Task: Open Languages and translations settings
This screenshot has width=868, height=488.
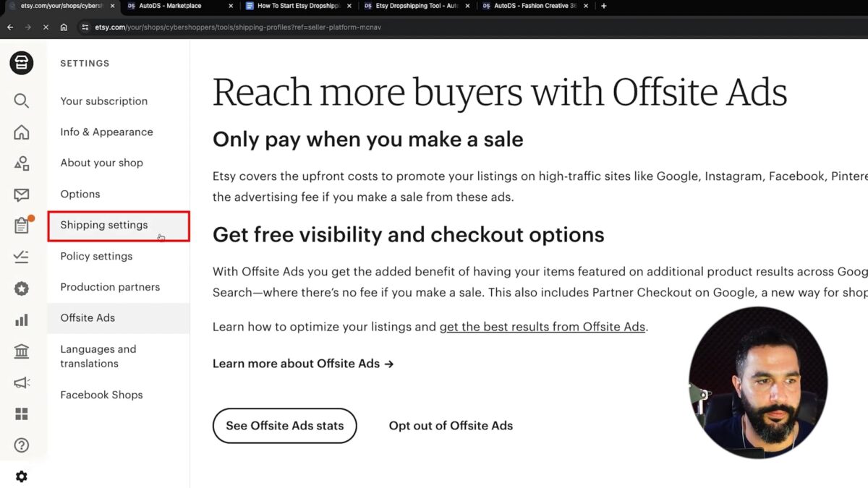Action: [98, 356]
